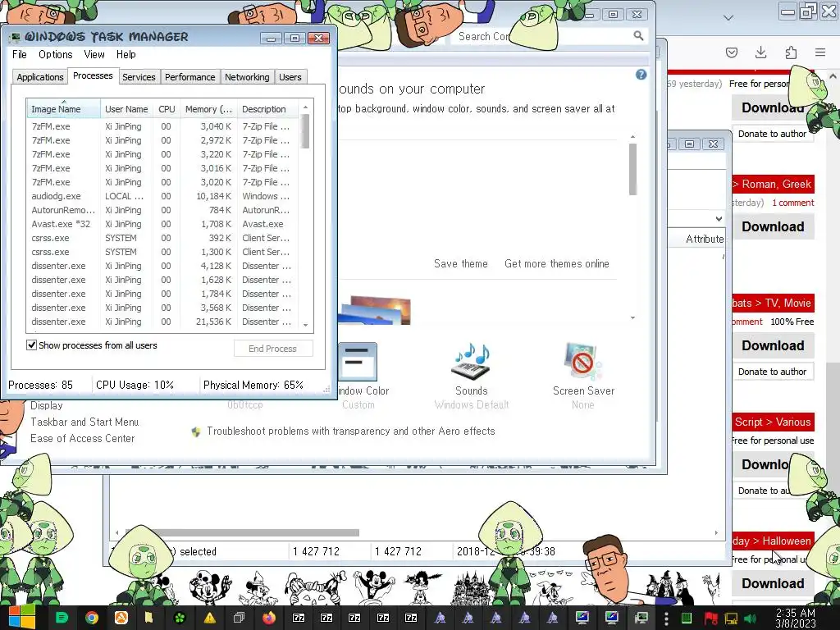Click the Task Manager taskbar icon

point(641,618)
